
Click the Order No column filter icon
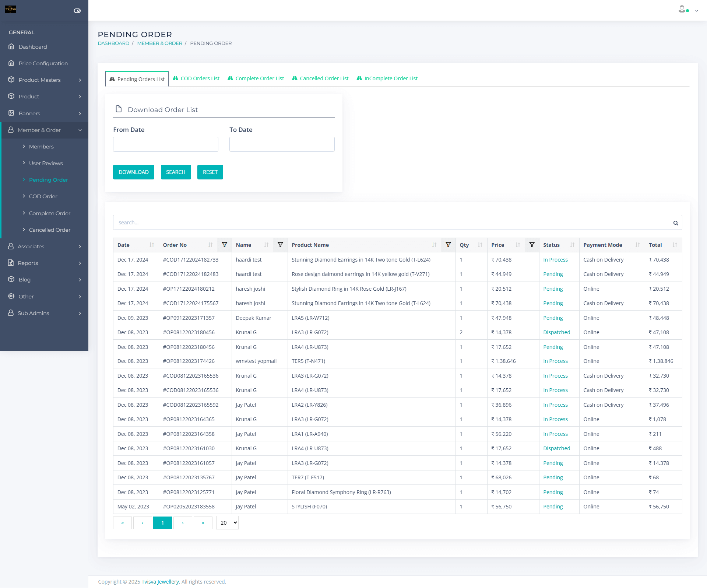pyautogui.click(x=224, y=245)
